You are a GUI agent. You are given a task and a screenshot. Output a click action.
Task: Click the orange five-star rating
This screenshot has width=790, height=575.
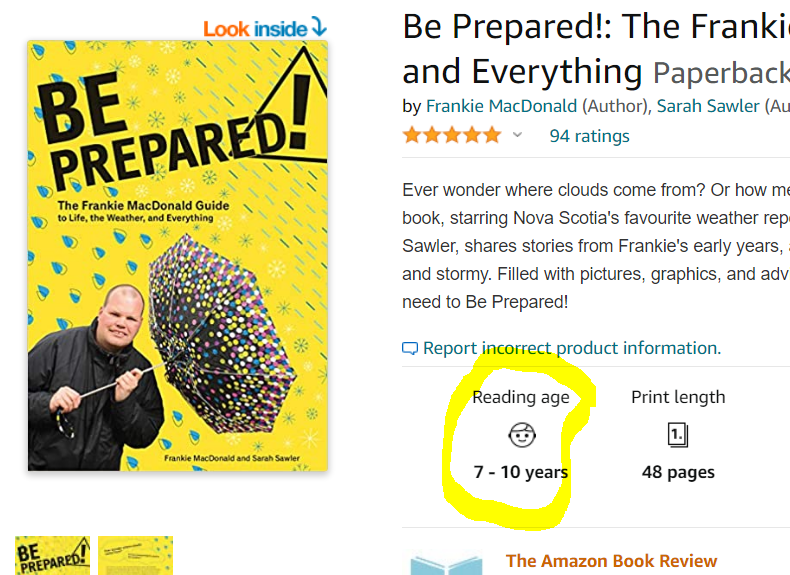click(x=451, y=135)
